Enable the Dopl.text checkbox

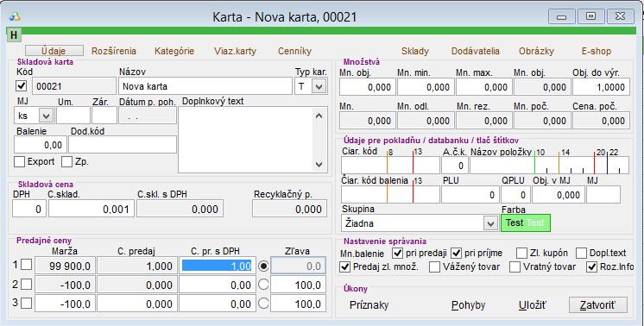pos(581,253)
